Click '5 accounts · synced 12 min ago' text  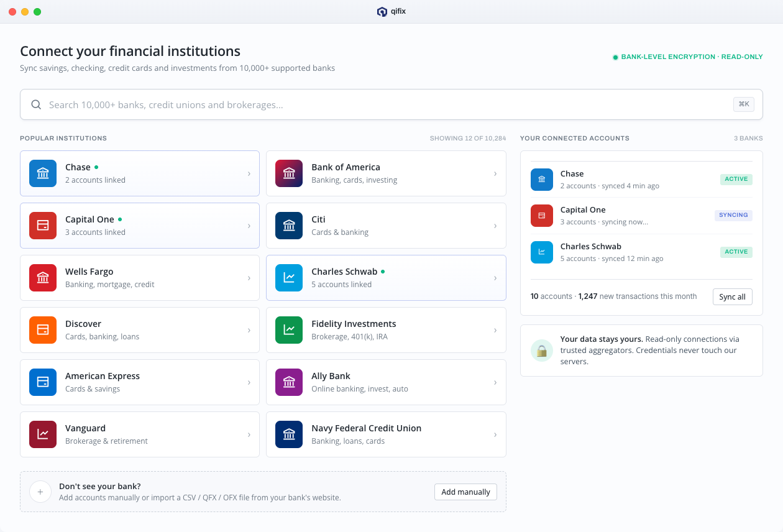tap(611, 259)
